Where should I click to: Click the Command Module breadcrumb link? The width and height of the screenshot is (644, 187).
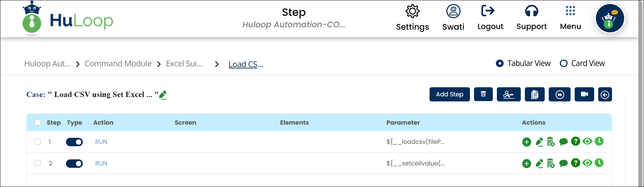pos(118,64)
